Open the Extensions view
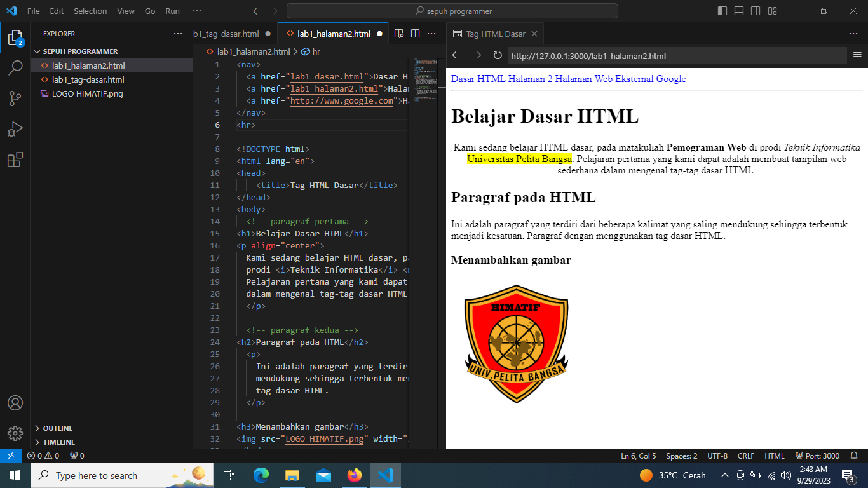 coord(15,160)
